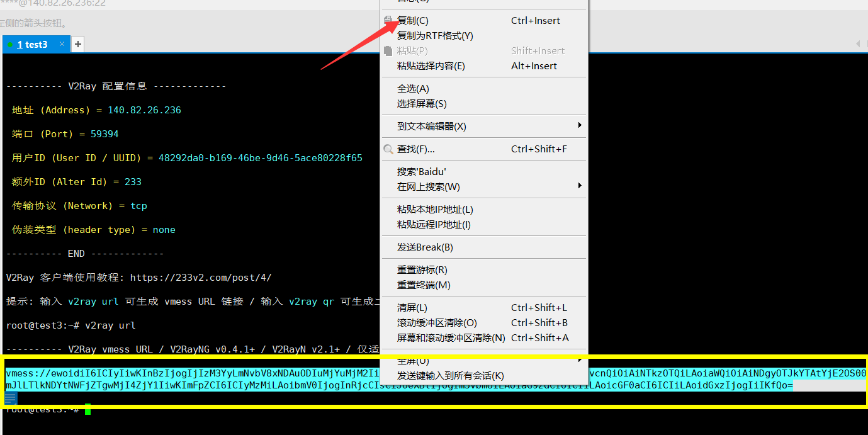Click 搜索'Baidu' in the context menu
The width and height of the screenshot is (868, 435).
[x=421, y=172]
